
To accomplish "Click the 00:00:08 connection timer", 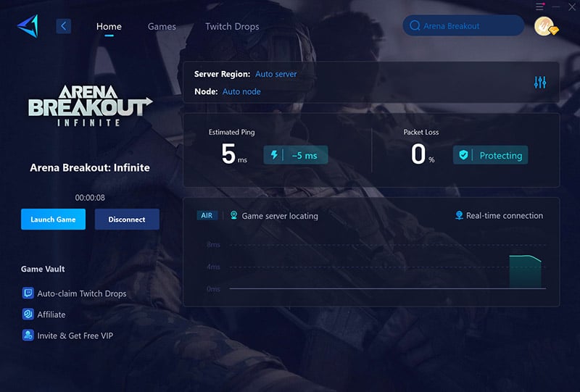I will tap(90, 198).
